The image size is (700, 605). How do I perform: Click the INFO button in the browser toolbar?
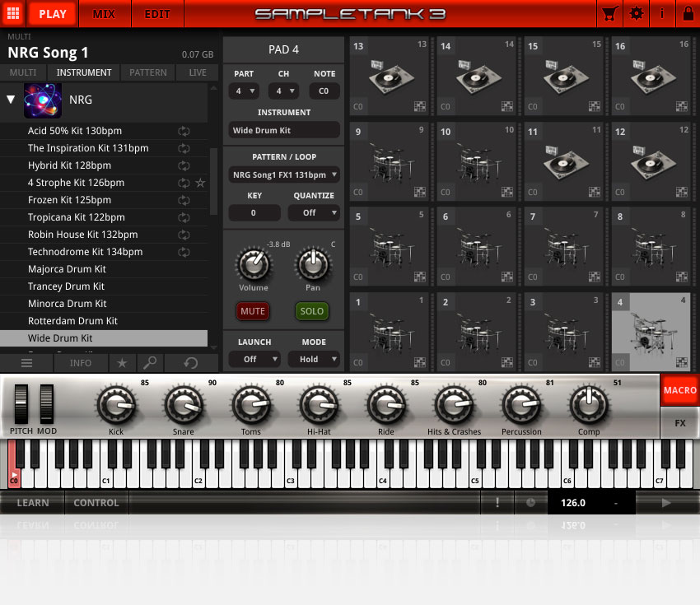[80, 362]
